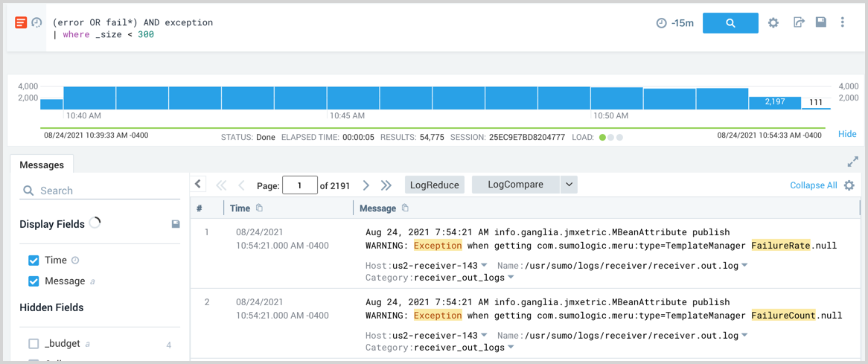
Task: Expand Host us2-receiver-143 dropdown in first message
Action: pos(485,266)
